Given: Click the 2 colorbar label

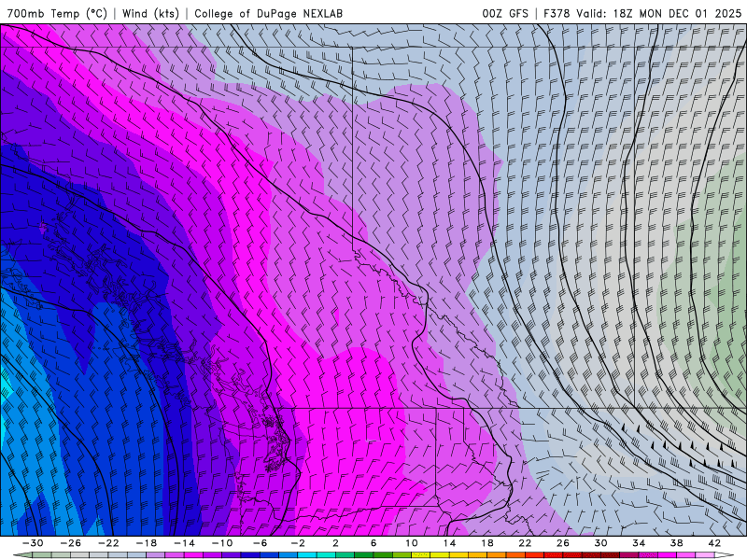Looking at the screenshot, I should [x=335, y=543].
